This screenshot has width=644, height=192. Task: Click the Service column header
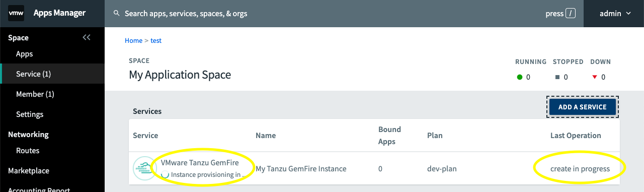(145, 135)
